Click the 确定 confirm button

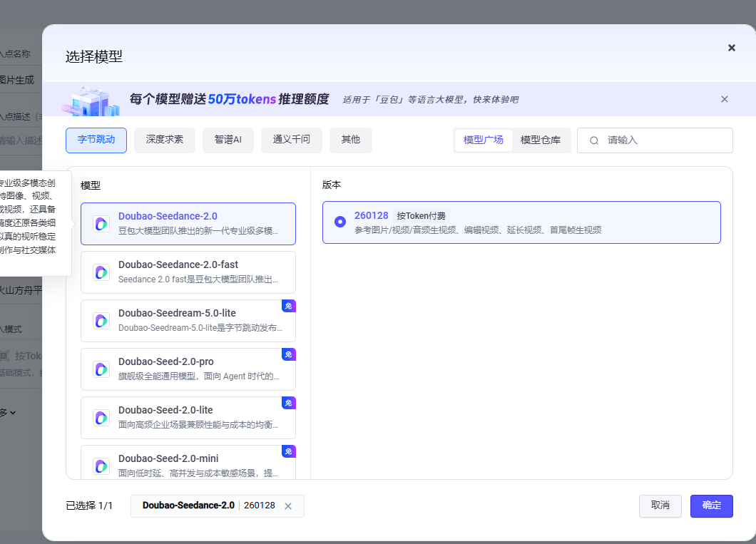click(711, 505)
